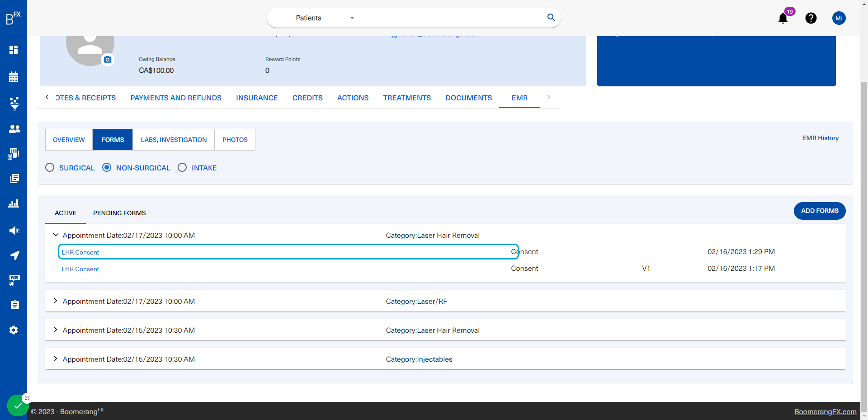Visit the BoomerangFX.com footer link
The width and height of the screenshot is (868, 420).
(826, 411)
